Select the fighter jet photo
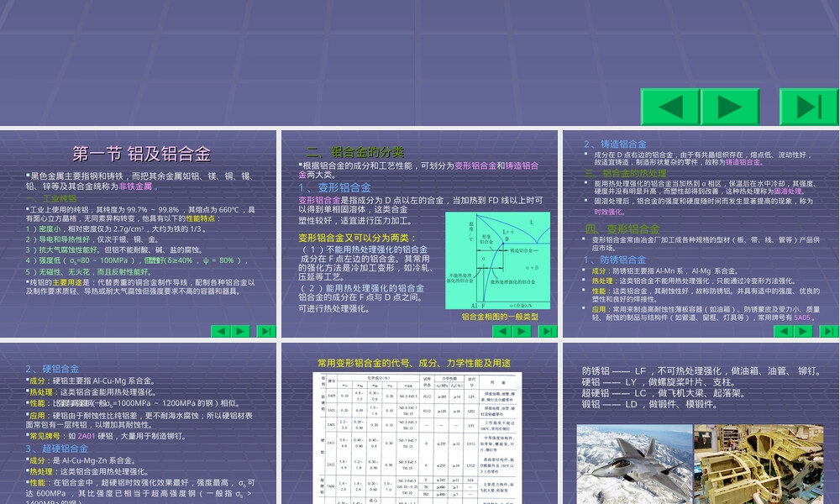This screenshot has height=504, width=840. click(634, 465)
